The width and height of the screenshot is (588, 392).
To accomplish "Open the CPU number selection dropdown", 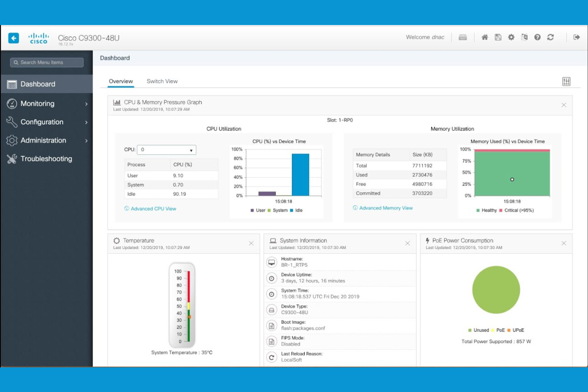I will (x=166, y=150).
